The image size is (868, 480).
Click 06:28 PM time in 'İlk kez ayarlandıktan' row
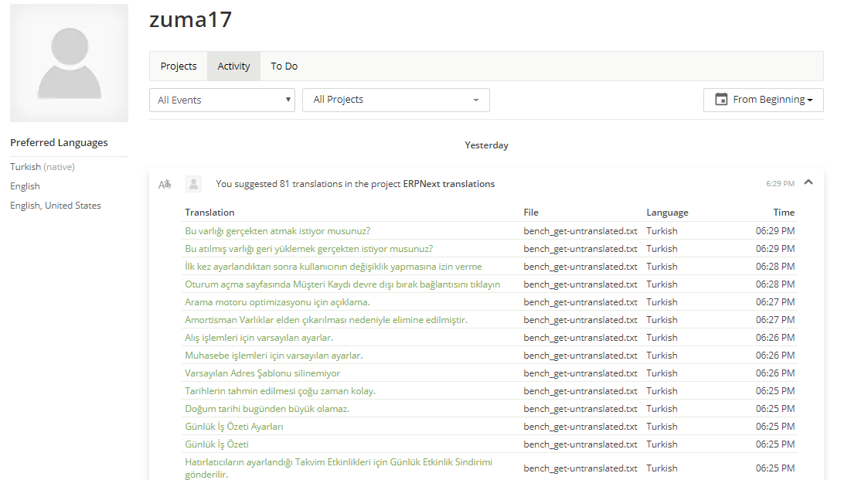coord(775,267)
